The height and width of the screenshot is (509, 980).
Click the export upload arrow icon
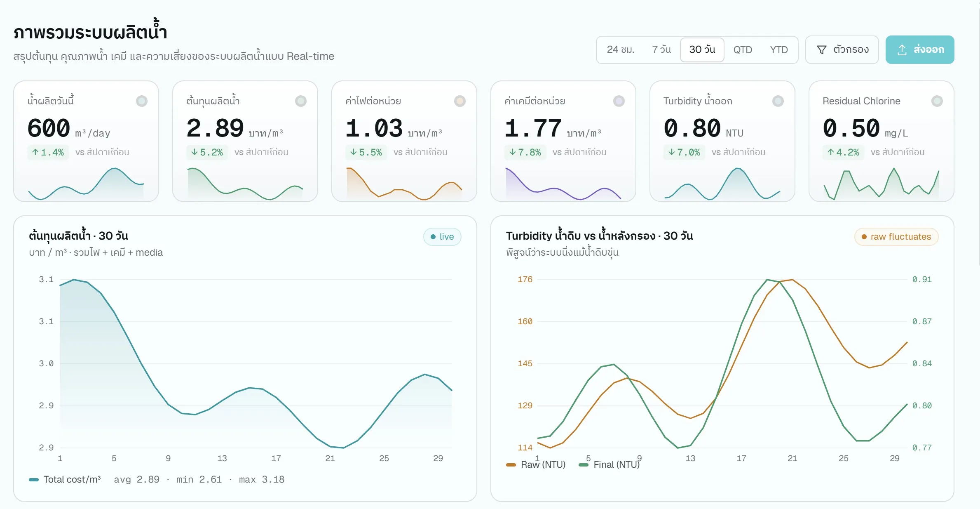tap(902, 50)
